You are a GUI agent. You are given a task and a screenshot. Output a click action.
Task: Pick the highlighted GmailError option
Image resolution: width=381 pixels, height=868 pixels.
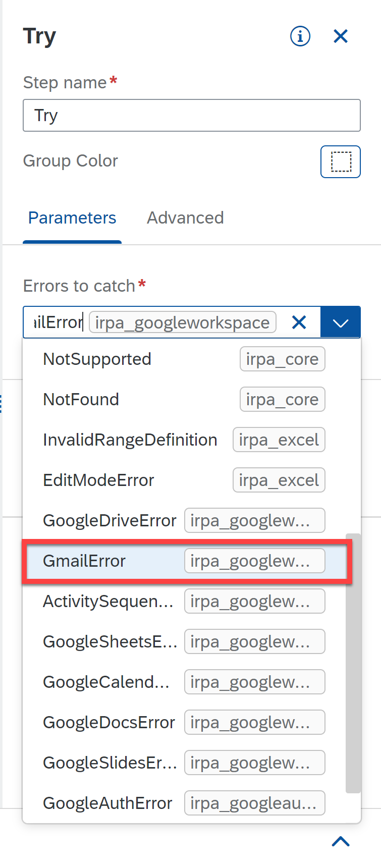185,561
